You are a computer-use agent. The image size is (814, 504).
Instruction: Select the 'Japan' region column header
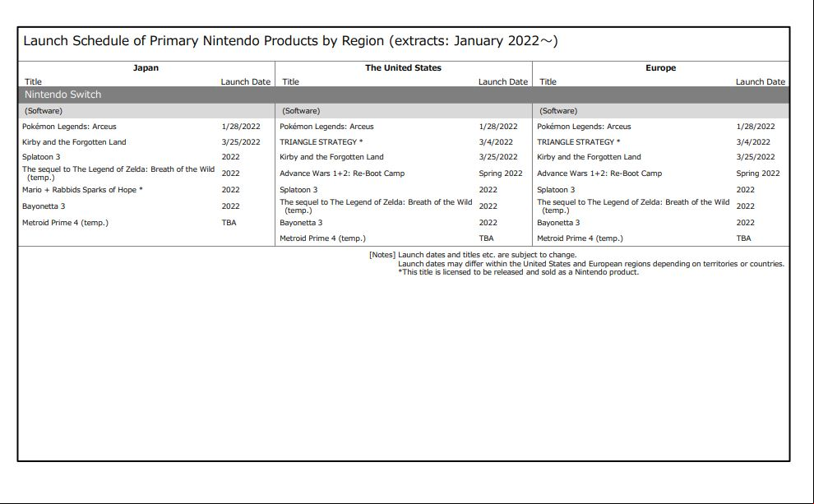(x=146, y=68)
